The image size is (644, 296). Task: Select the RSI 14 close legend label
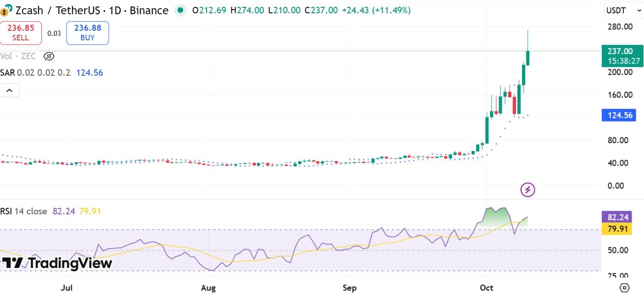coord(24,211)
